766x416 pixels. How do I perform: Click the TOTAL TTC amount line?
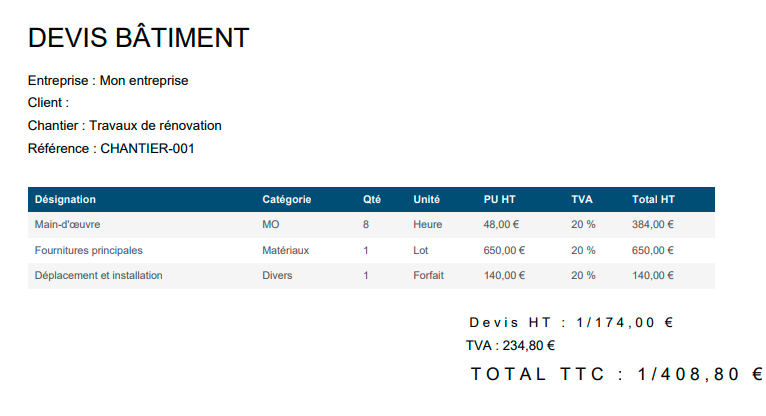click(x=617, y=374)
